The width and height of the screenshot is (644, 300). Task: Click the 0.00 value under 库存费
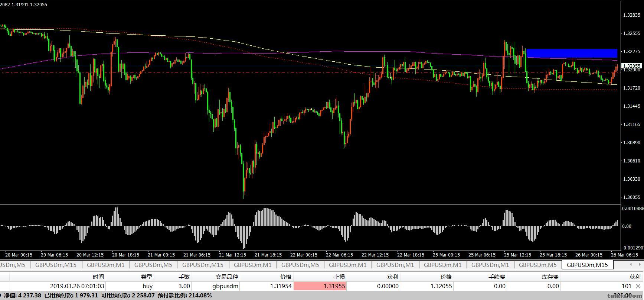tap(553, 286)
